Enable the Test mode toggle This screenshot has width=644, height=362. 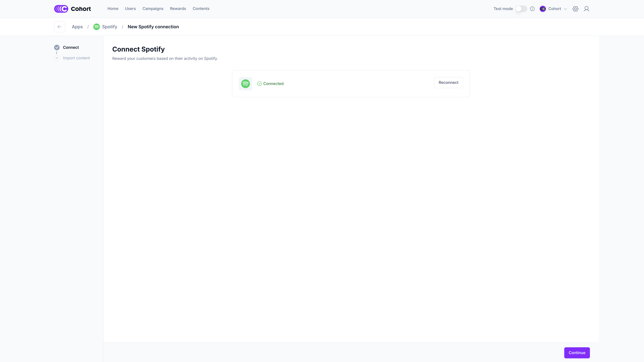[521, 9]
